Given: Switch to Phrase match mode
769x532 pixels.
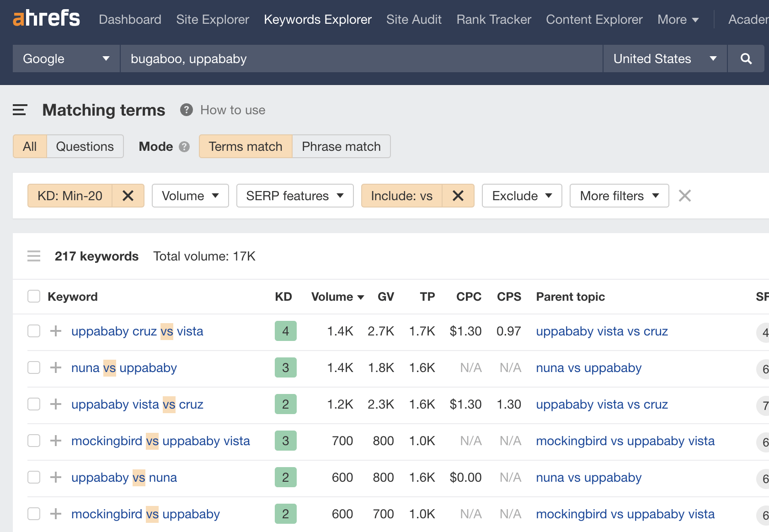Looking at the screenshot, I should tap(341, 147).
